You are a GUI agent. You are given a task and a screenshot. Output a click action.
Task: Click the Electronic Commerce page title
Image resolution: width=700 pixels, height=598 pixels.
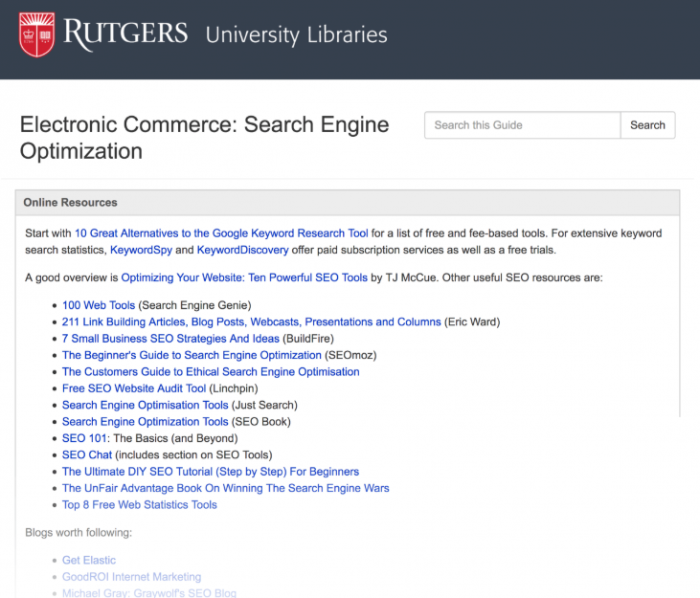[205, 138]
